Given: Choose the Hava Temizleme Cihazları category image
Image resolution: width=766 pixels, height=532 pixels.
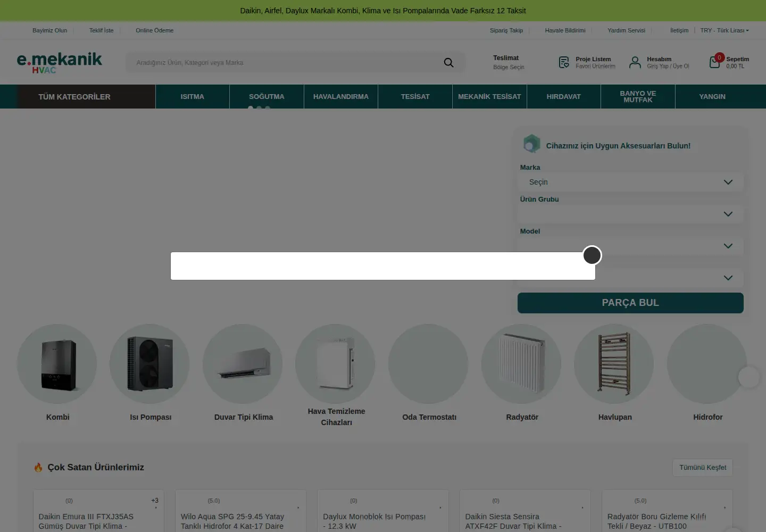Looking at the screenshot, I should pos(336,364).
